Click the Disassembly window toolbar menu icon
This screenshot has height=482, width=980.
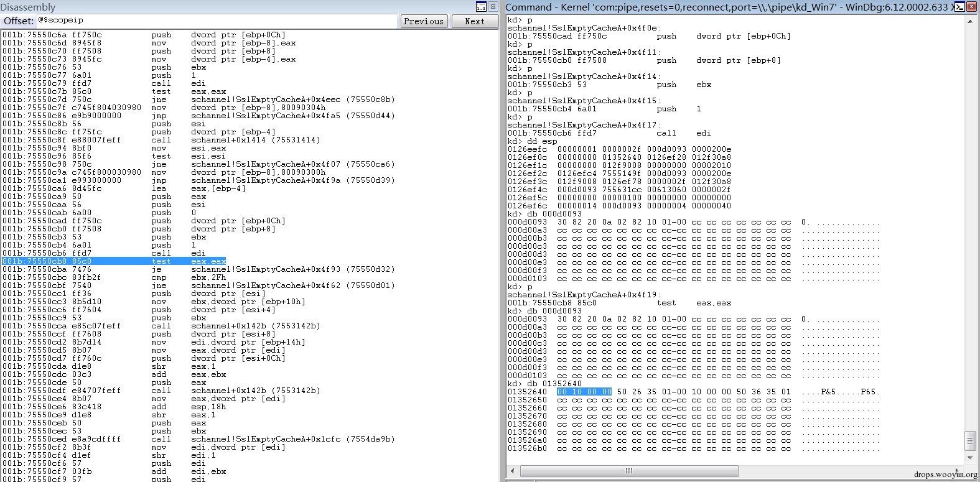(x=481, y=7)
